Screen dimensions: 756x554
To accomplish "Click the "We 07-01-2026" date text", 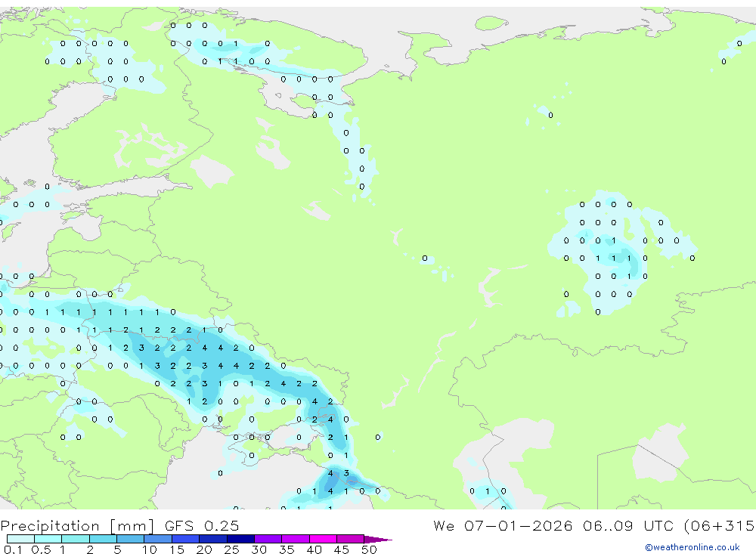I will click(x=503, y=525).
